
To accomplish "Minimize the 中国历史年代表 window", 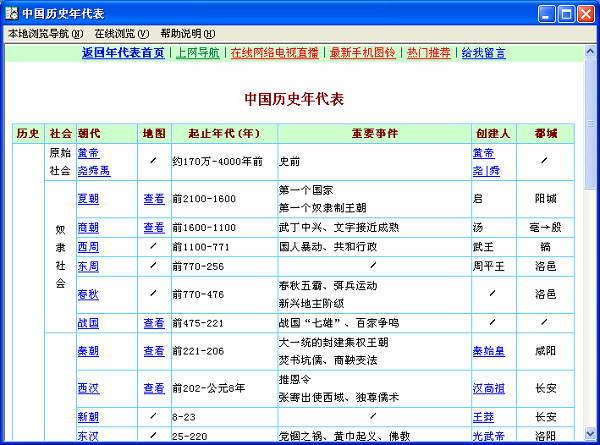I will click(547, 14).
